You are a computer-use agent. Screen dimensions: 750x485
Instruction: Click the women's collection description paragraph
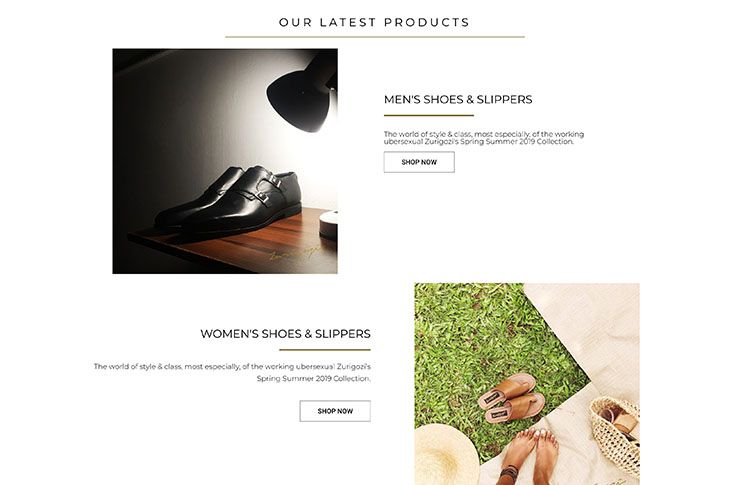click(232, 372)
